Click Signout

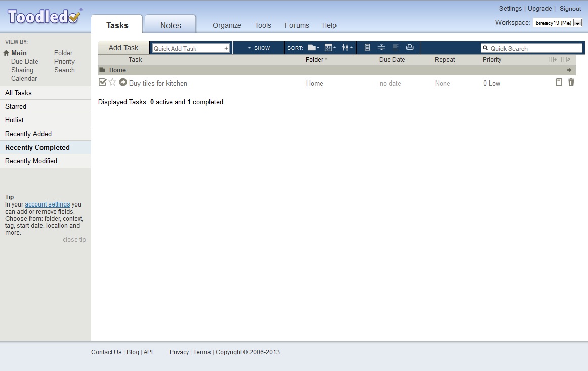click(570, 8)
